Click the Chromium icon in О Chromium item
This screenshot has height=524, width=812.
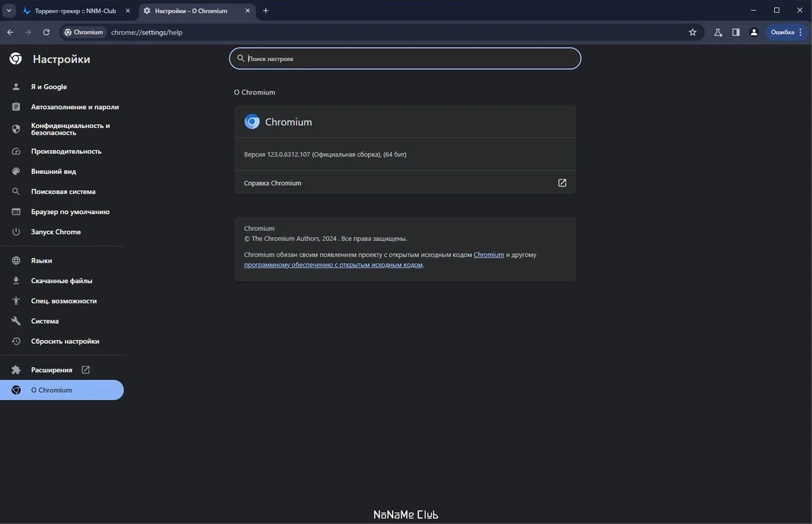pyautogui.click(x=16, y=390)
